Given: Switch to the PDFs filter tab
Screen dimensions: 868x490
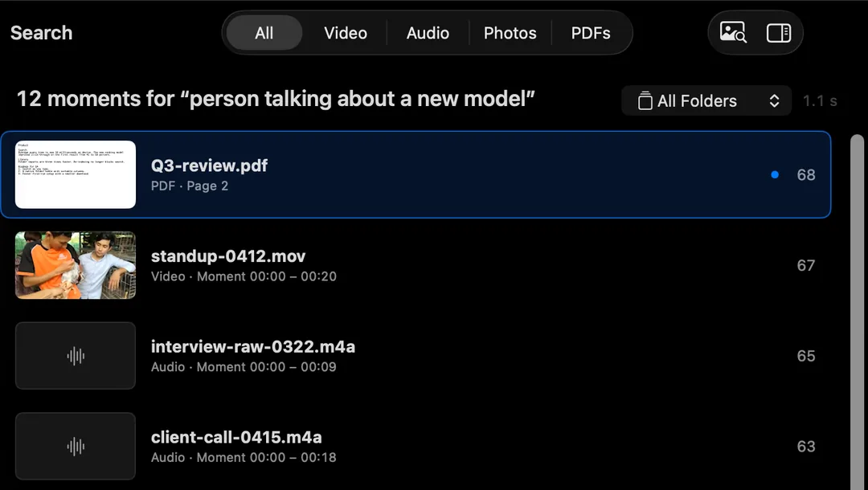Looking at the screenshot, I should (591, 33).
